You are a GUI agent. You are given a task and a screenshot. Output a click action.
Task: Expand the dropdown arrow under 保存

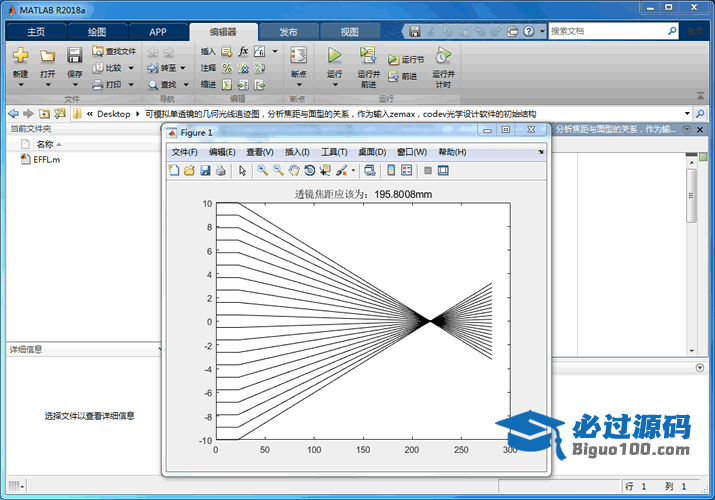(x=75, y=85)
